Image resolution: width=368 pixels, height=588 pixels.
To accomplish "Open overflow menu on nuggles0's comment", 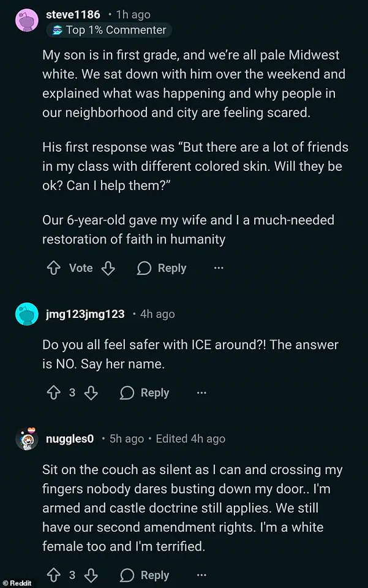I will coord(201,575).
